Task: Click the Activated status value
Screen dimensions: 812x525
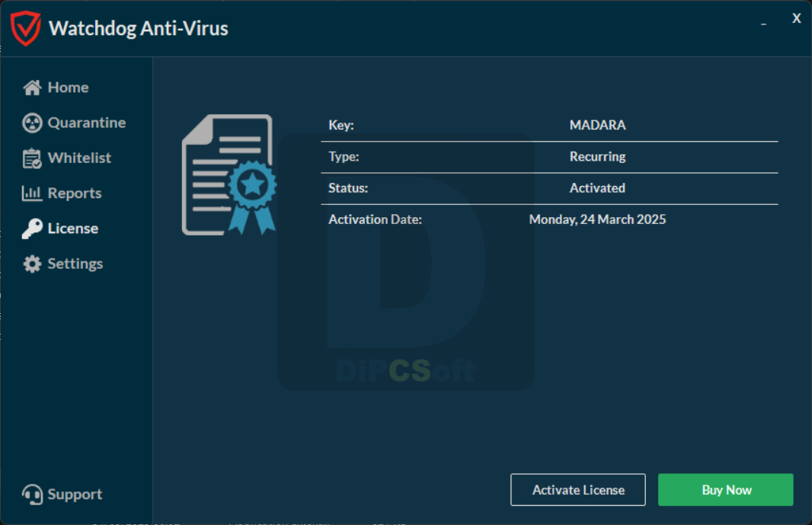Action: [x=597, y=188]
